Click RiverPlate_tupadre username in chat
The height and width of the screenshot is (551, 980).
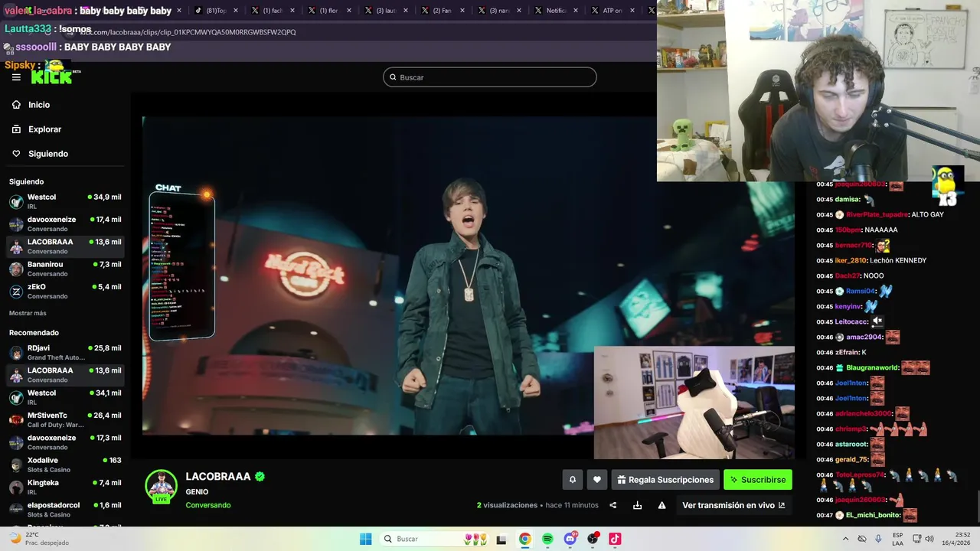pyautogui.click(x=877, y=214)
